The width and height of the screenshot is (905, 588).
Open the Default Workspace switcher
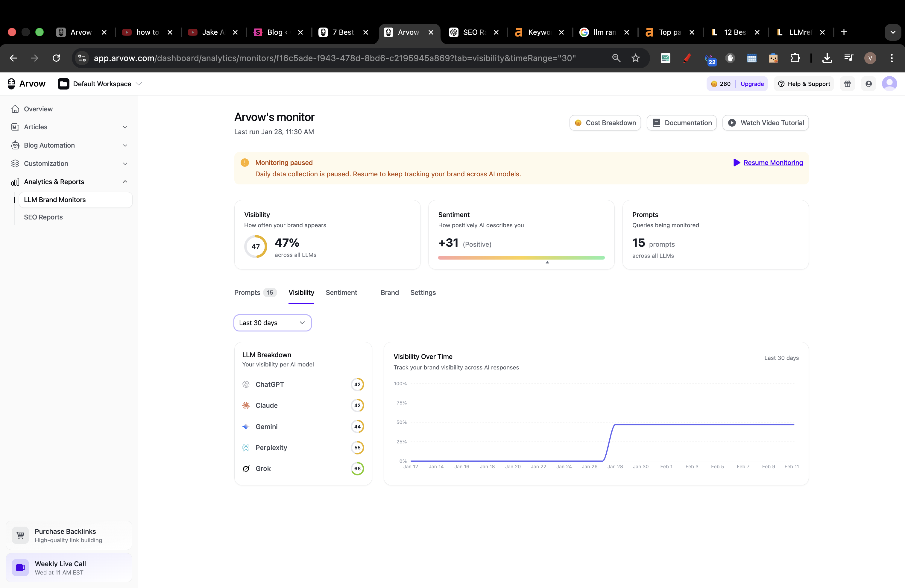[100, 84]
